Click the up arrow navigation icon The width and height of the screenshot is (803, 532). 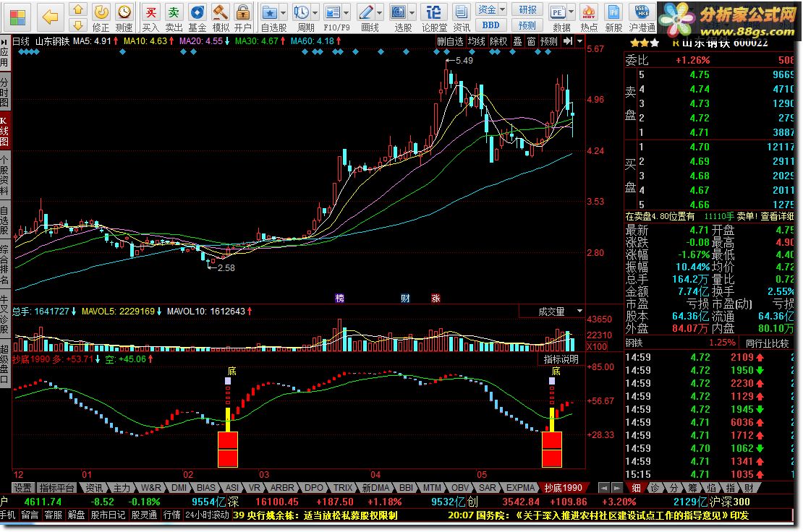(78, 9)
